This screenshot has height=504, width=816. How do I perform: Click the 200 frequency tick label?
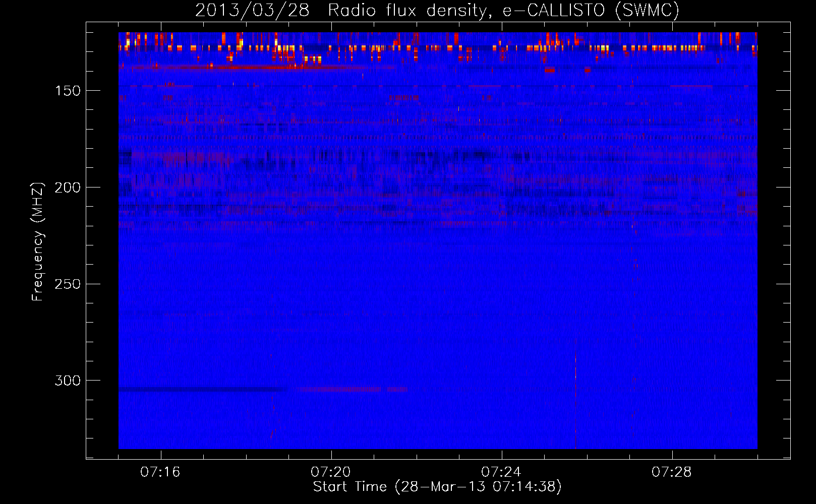(68, 187)
